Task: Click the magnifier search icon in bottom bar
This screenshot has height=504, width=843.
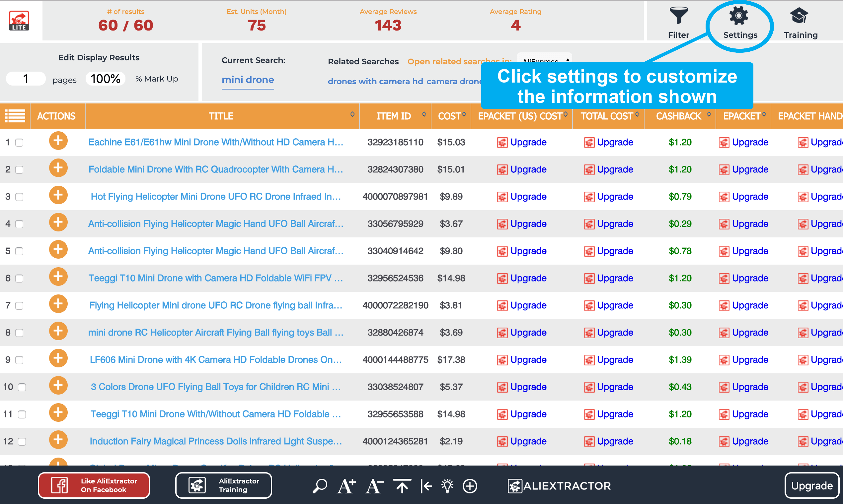Action: (320, 486)
